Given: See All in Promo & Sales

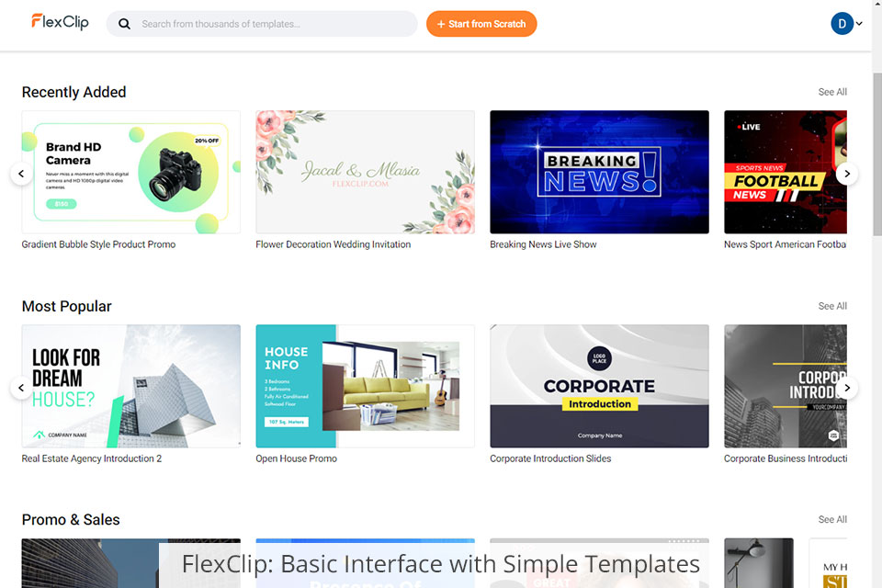Looking at the screenshot, I should click(832, 519).
